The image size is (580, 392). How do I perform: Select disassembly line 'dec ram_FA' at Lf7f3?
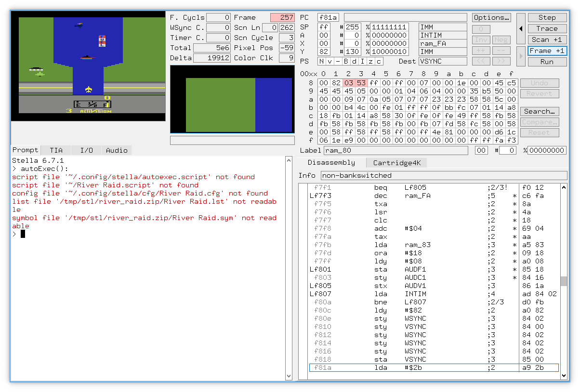click(x=434, y=196)
